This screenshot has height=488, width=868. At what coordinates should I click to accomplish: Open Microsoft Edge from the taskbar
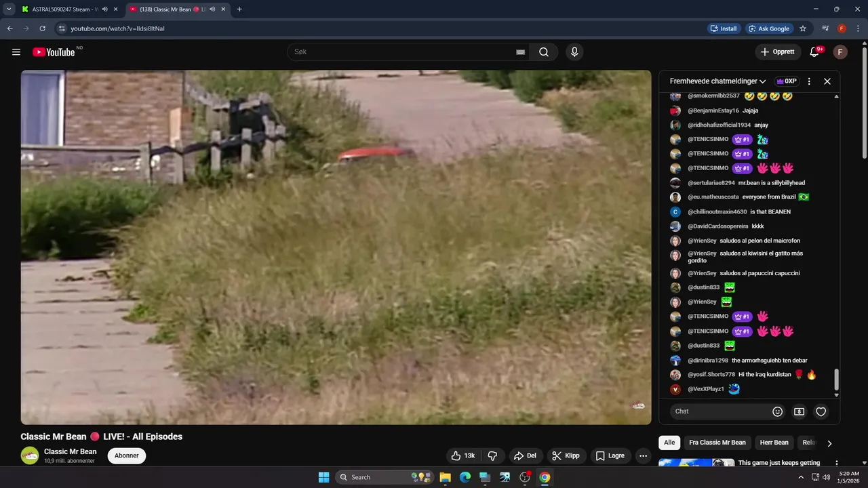click(465, 477)
